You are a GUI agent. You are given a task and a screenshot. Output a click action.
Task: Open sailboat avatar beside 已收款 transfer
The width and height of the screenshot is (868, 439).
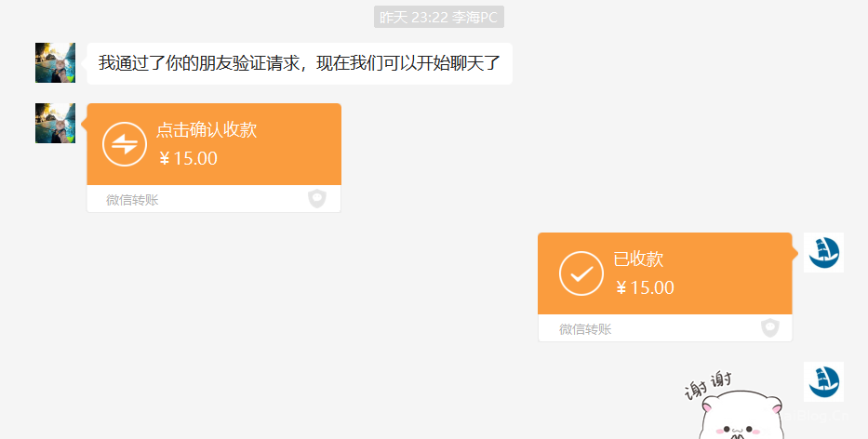(x=823, y=252)
